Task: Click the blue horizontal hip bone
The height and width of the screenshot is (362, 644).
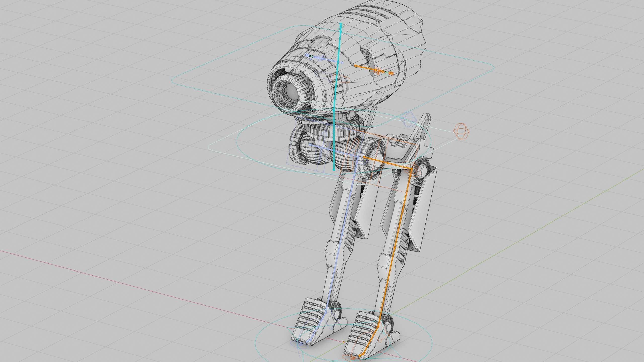Action: pyautogui.click(x=334, y=151)
